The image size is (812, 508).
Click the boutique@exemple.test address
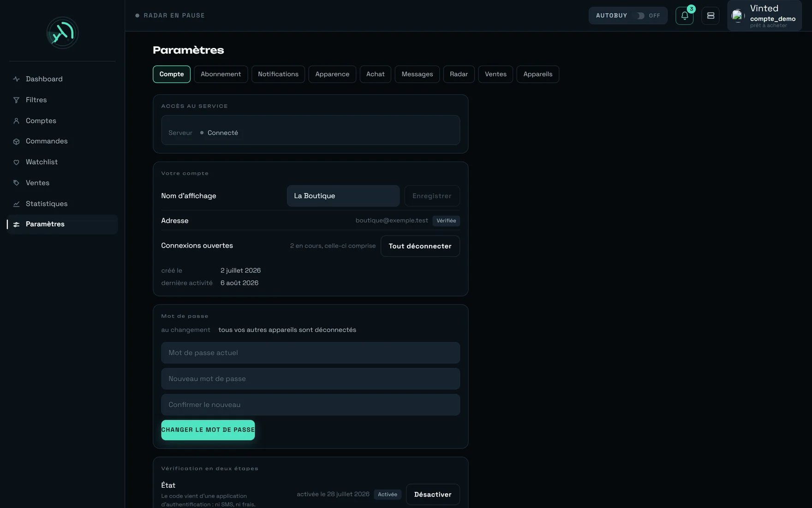click(x=392, y=221)
